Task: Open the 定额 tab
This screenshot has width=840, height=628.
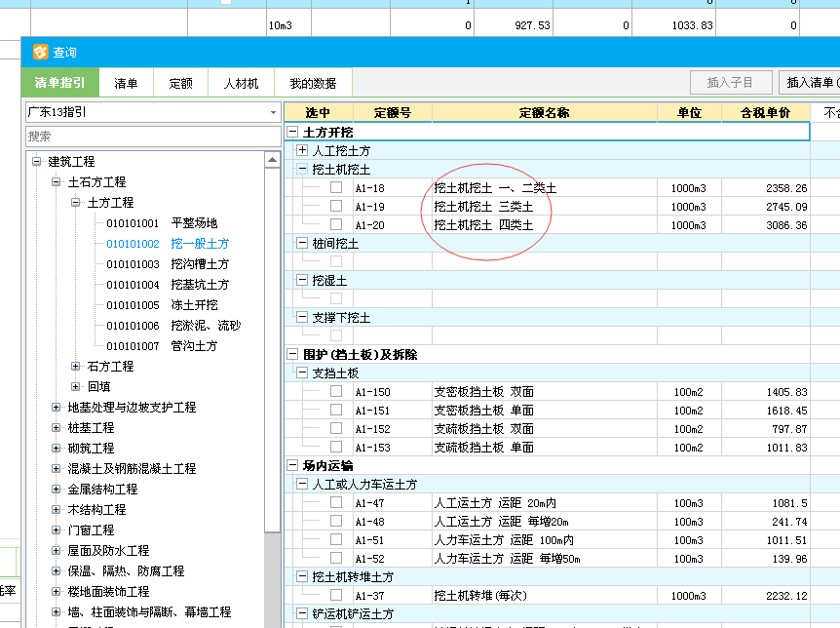Action: point(180,83)
